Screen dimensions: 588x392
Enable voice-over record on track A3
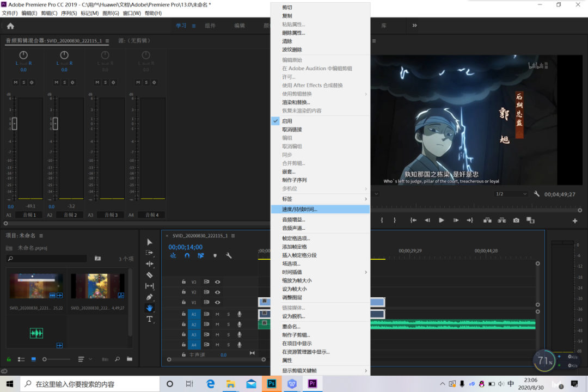(x=239, y=335)
